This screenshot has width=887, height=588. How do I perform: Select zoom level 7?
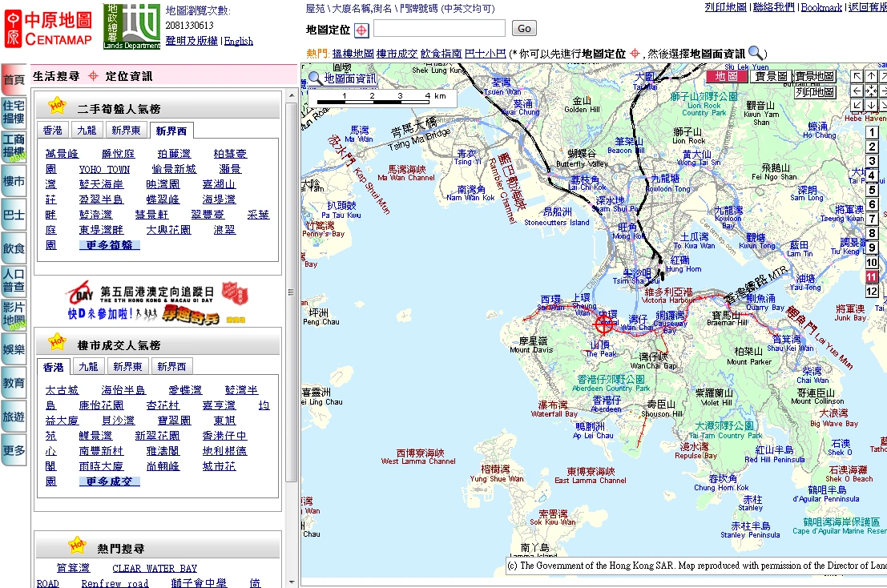pos(872,219)
